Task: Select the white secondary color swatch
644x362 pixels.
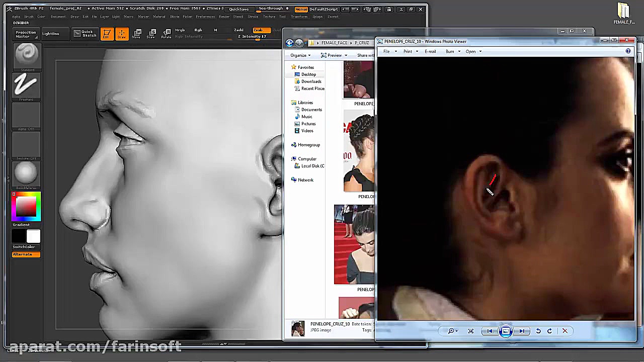Action: pyautogui.click(x=33, y=236)
